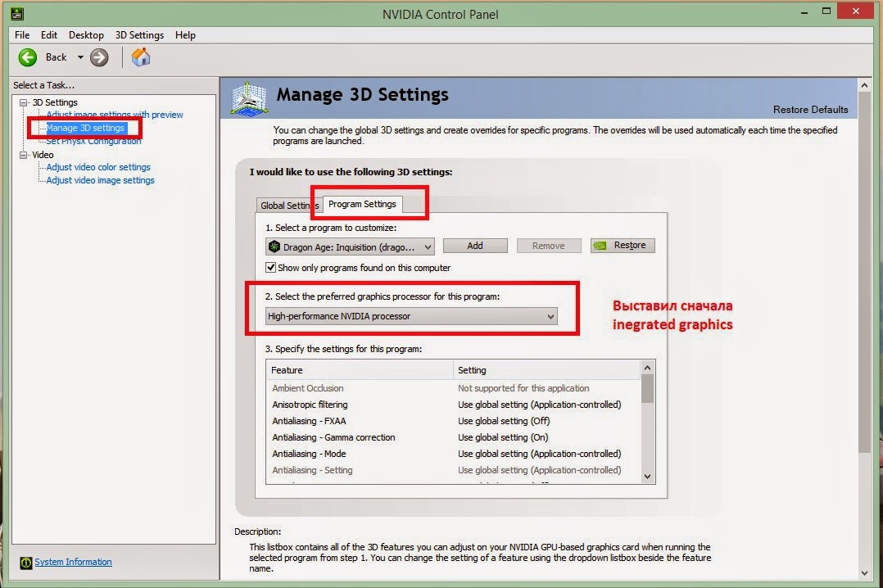Click 'Use global setting (Off)' value
The width and height of the screenshot is (883, 588).
504,421
